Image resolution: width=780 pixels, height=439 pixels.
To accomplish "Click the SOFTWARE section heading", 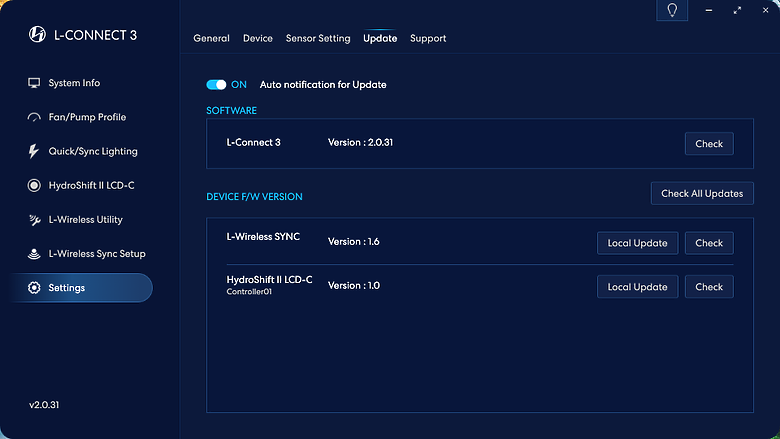I will click(231, 110).
